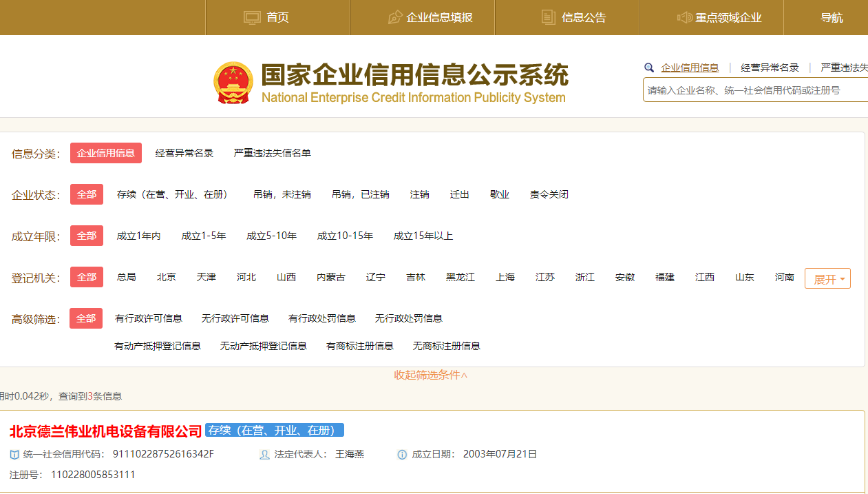Click the speaker icon beside 重点领域企业

[x=684, y=17]
